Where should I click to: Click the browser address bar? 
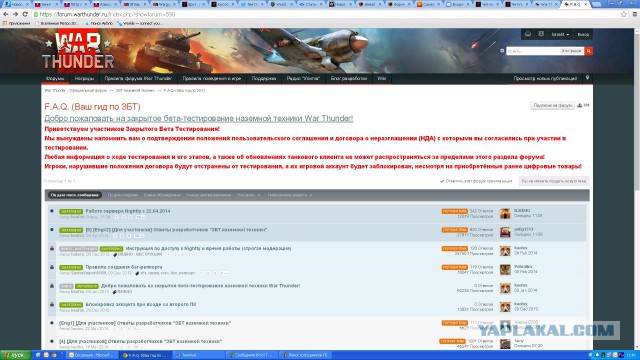[327, 14]
